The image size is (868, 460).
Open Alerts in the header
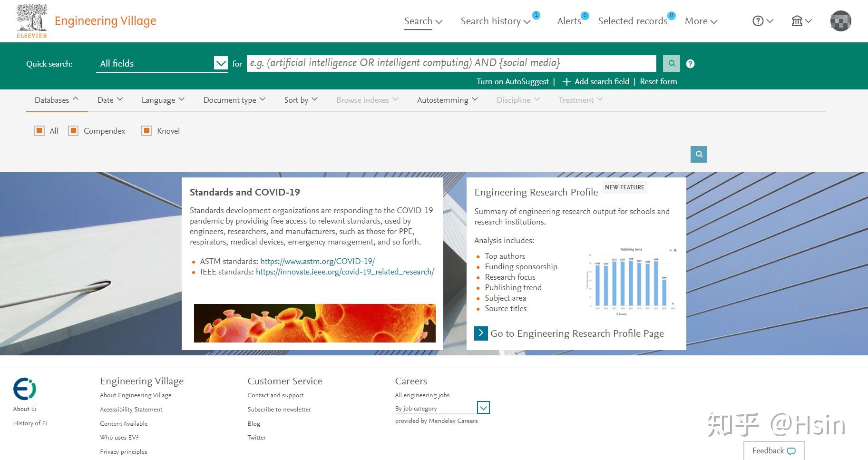click(x=569, y=21)
